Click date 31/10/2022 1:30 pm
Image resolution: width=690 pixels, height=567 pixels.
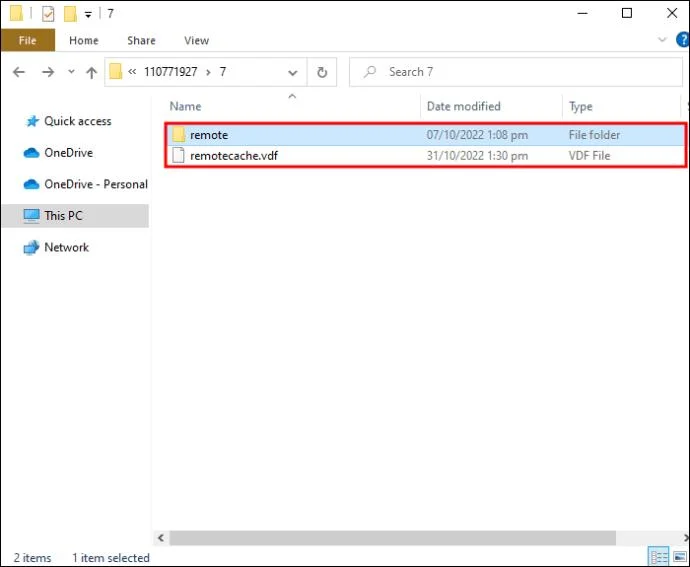tap(477, 156)
